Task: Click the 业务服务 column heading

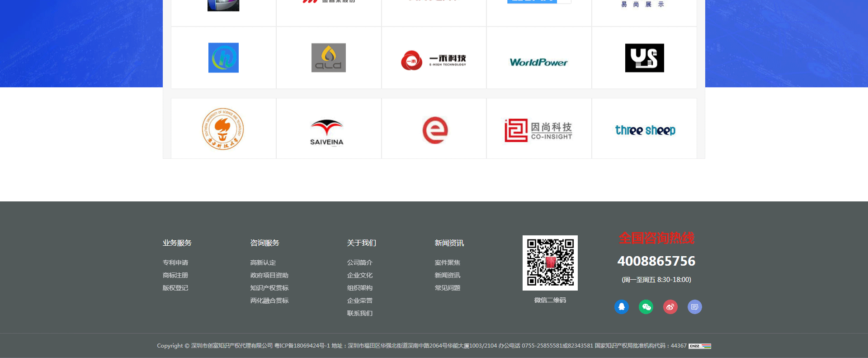Action: [x=177, y=243]
